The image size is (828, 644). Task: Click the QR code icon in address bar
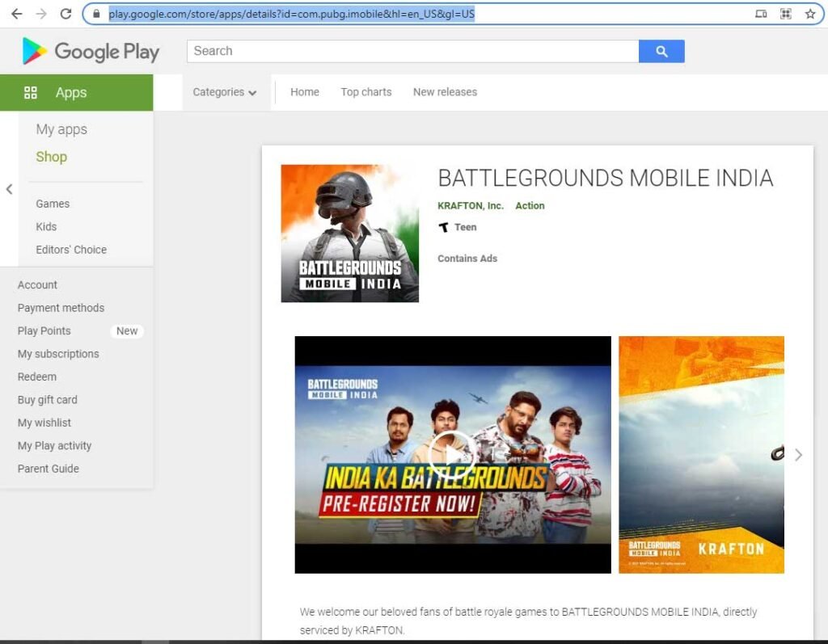786,14
